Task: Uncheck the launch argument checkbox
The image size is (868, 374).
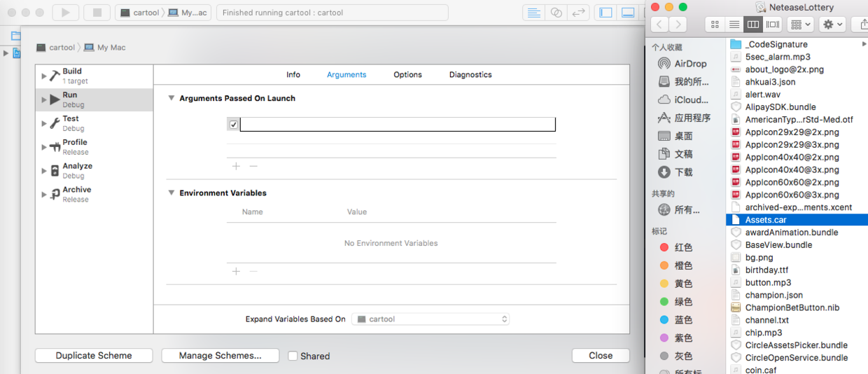Action: point(233,125)
